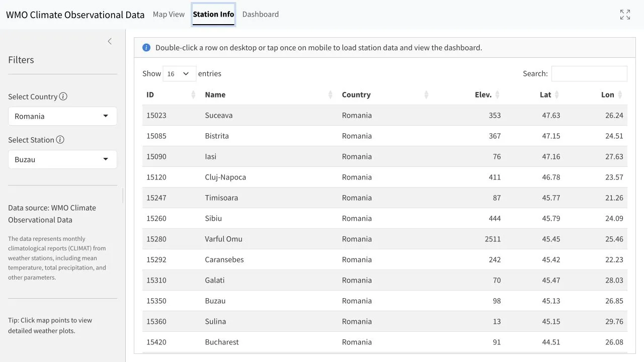Screen dimensions: 644x362
Task: Select the Cluj-Napoca station name cell
Action: (225, 177)
